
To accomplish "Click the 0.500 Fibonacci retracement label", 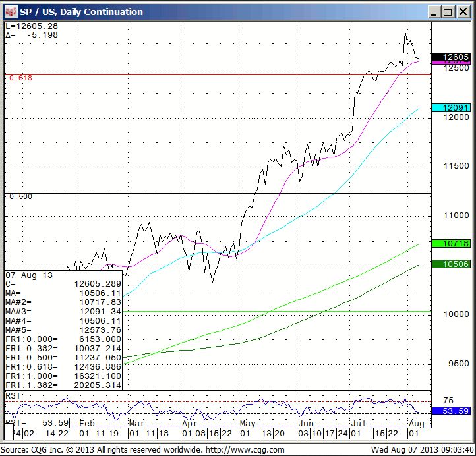I will [20, 196].
